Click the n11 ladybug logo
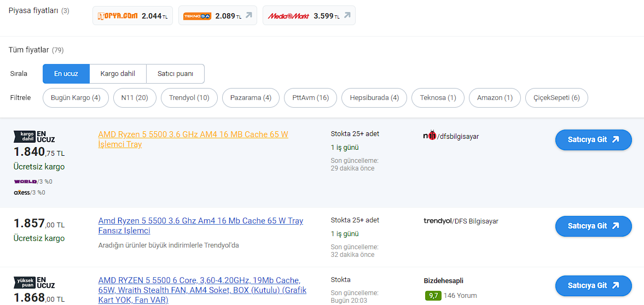644x305 pixels. tap(430, 136)
